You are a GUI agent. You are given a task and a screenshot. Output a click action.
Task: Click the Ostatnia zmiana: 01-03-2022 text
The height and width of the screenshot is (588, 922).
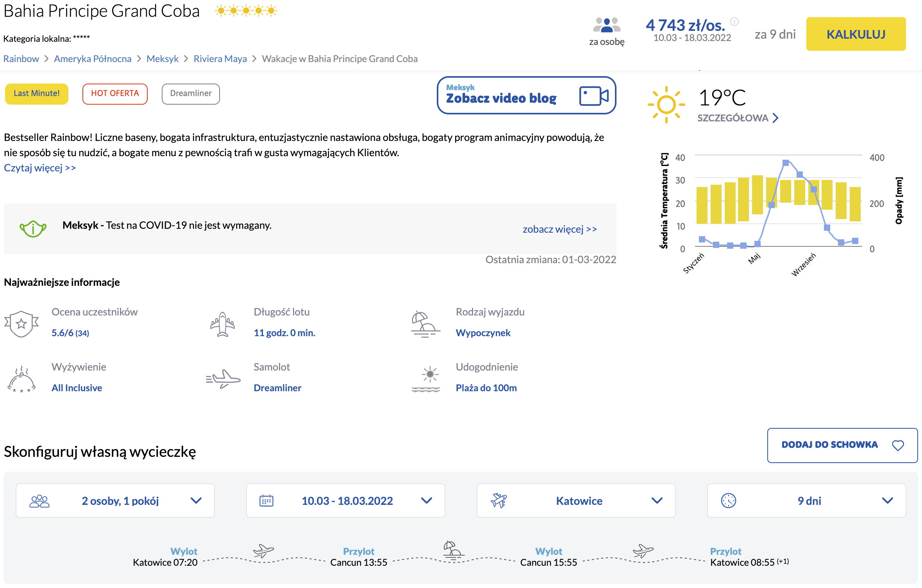click(x=550, y=260)
